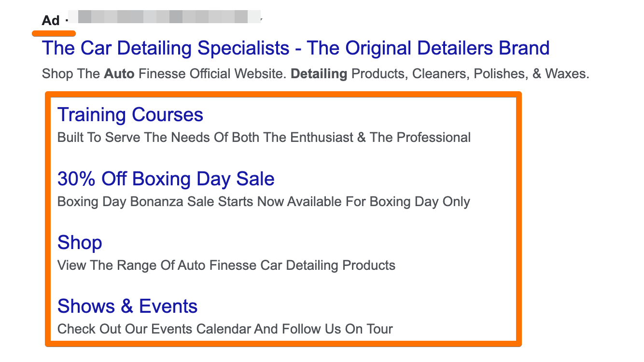Click the Auto Finesse product range description
The height and width of the screenshot is (362, 644).
[x=226, y=265]
